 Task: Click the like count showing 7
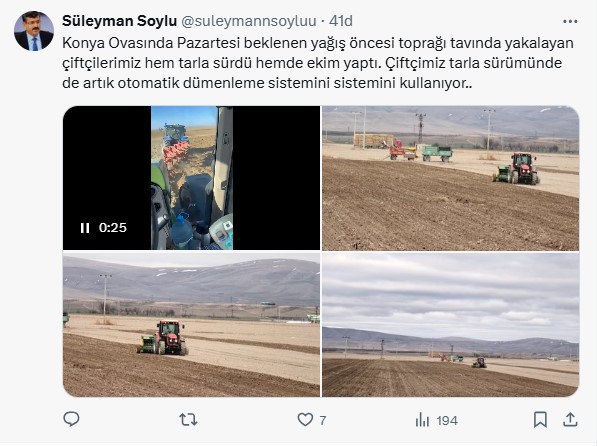[x=322, y=420]
